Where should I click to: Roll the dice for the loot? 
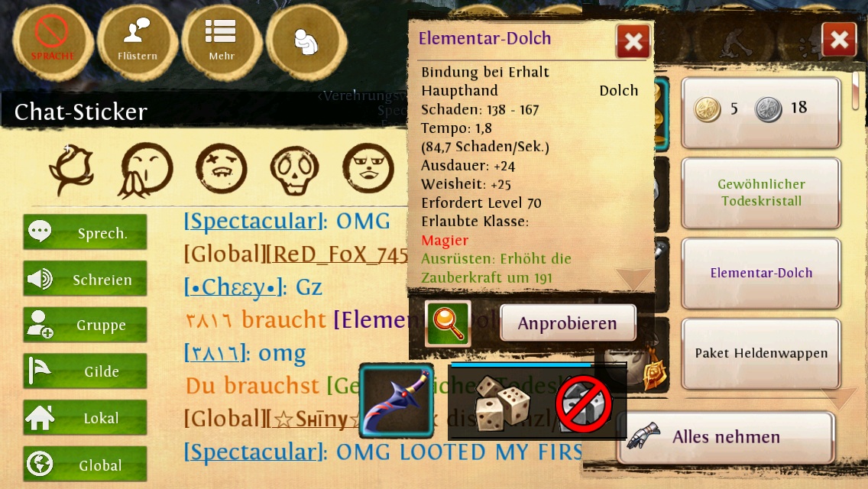pyautogui.click(x=501, y=402)
